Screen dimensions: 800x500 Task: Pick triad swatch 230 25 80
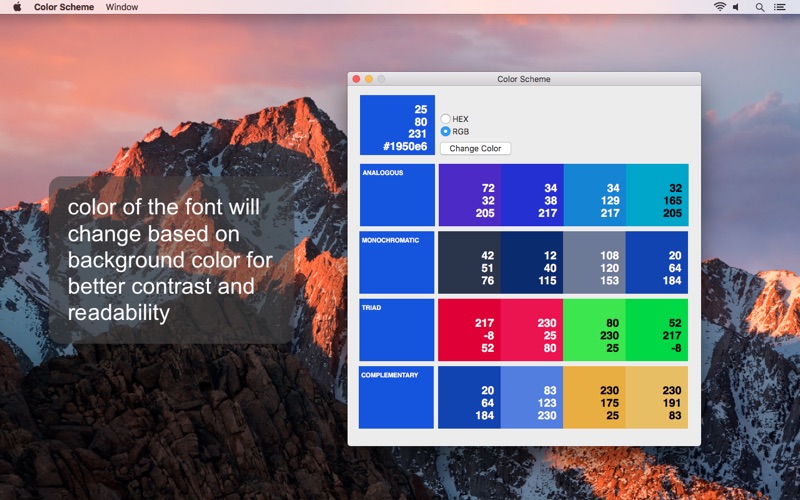pyautogui.click(x=532, y=330)
